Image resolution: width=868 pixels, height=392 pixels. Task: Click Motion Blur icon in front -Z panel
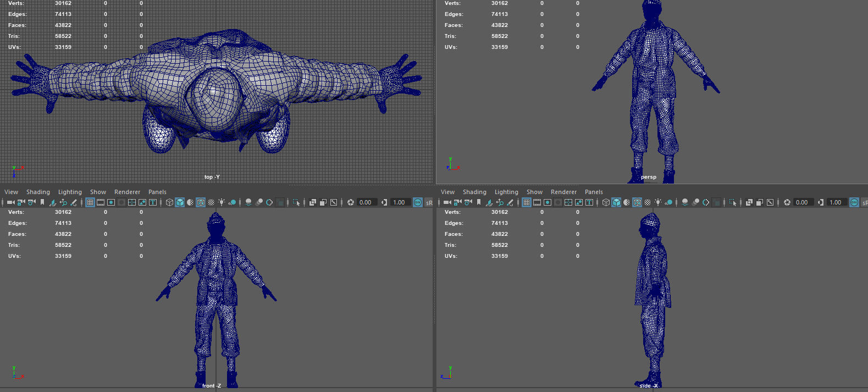259,202
